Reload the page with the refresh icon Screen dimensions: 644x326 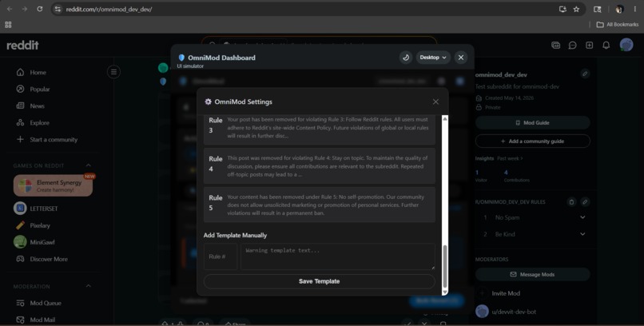40,9
